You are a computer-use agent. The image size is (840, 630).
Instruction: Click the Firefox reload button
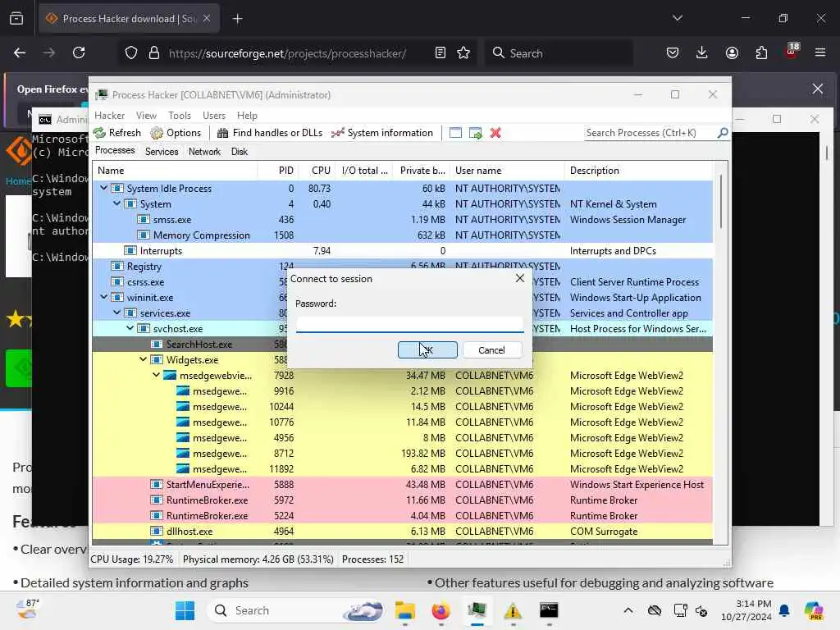click(x=79, y=52)
